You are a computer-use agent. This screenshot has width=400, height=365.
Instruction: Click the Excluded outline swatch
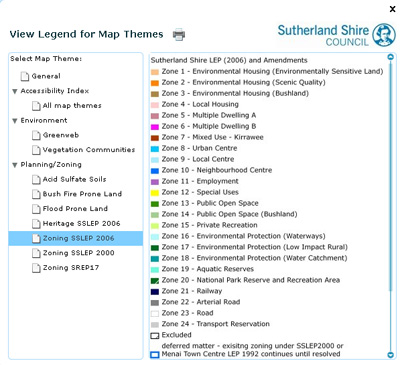point(155,336)
